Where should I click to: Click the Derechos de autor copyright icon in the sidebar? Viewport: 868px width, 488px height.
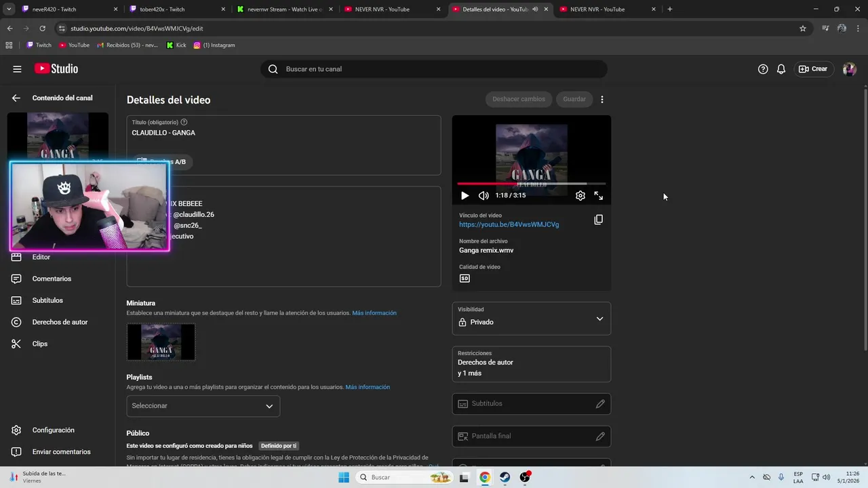click(x=16, y=322)
